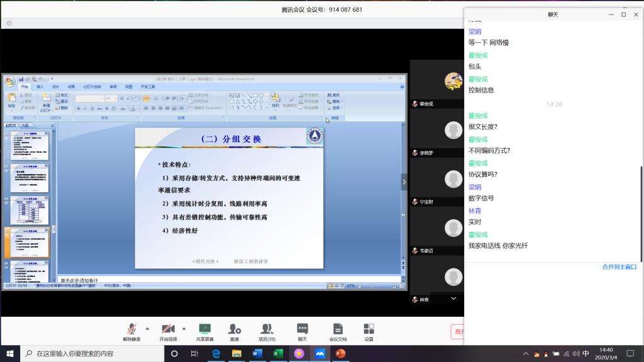Expand video options arrow beside 开启视频
The width and height of the screenshot is (644, 362).
tap(184, 328)
